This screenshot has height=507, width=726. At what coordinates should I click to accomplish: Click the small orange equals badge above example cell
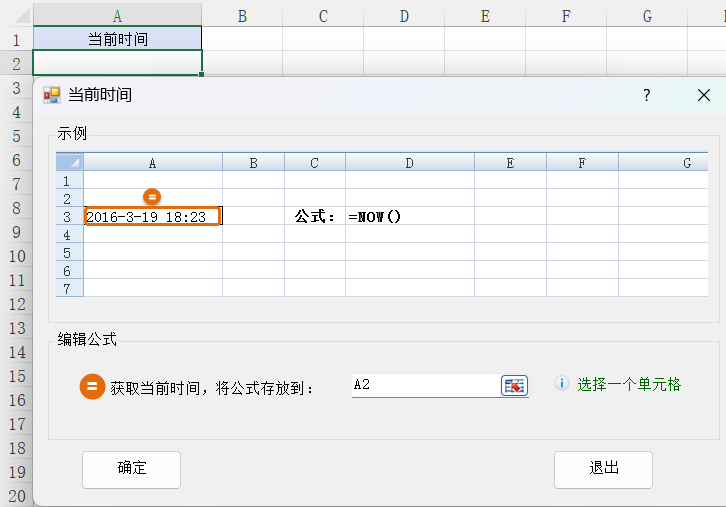pos(152,197)
